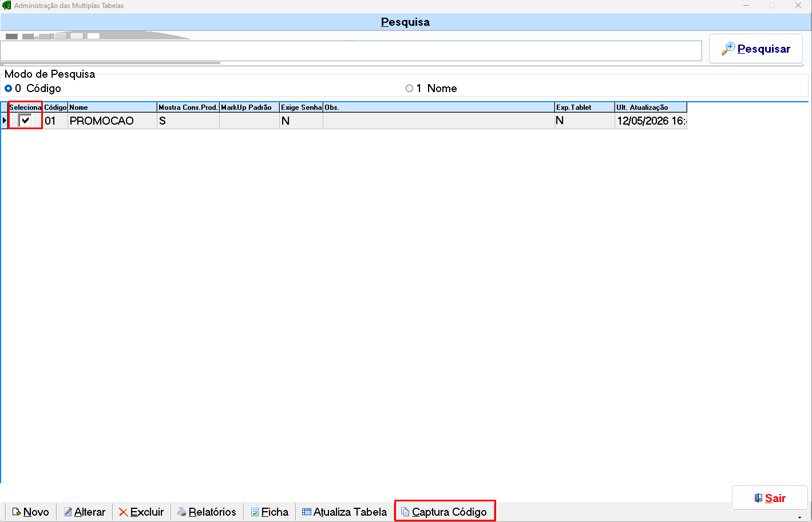Click the Atualiza Tabela grid icon
Screen dimensions: 812x522
coord(306,512)
